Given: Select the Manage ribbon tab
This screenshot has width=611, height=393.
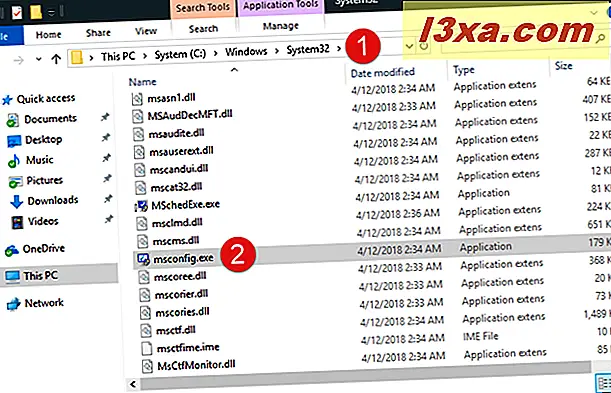Looking at the screenshot, I should point(281,26).
